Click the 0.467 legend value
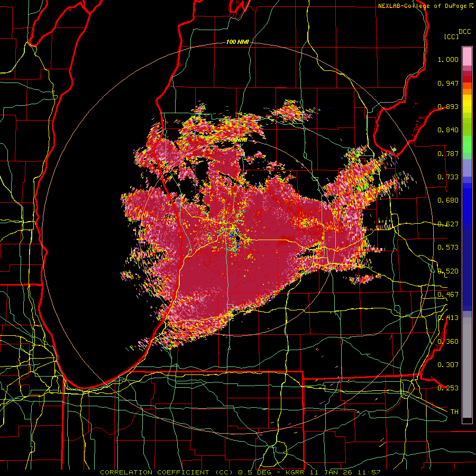The image size is (476, 476). (x=448, y=295)
